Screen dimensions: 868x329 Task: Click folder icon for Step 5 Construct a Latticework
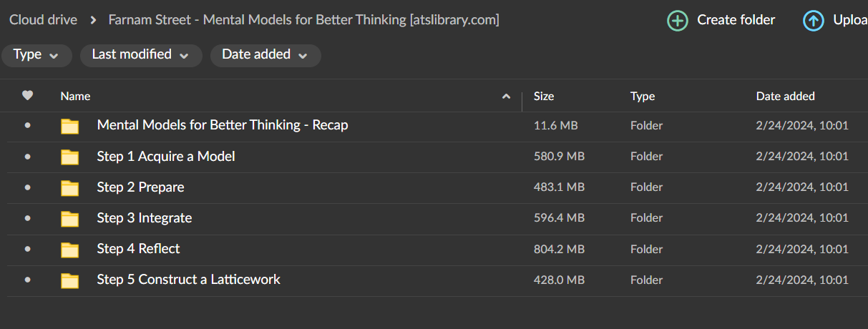coord(69,280)
